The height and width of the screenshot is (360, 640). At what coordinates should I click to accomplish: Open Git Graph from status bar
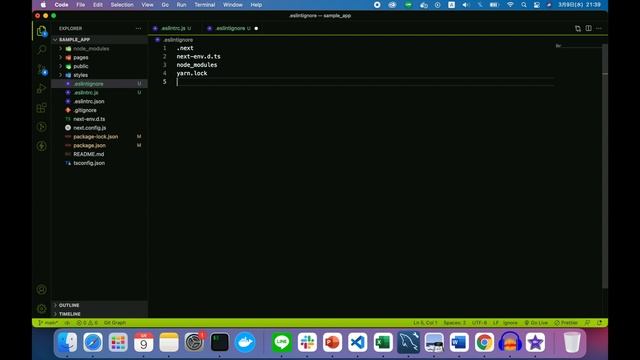pos(115,323)
